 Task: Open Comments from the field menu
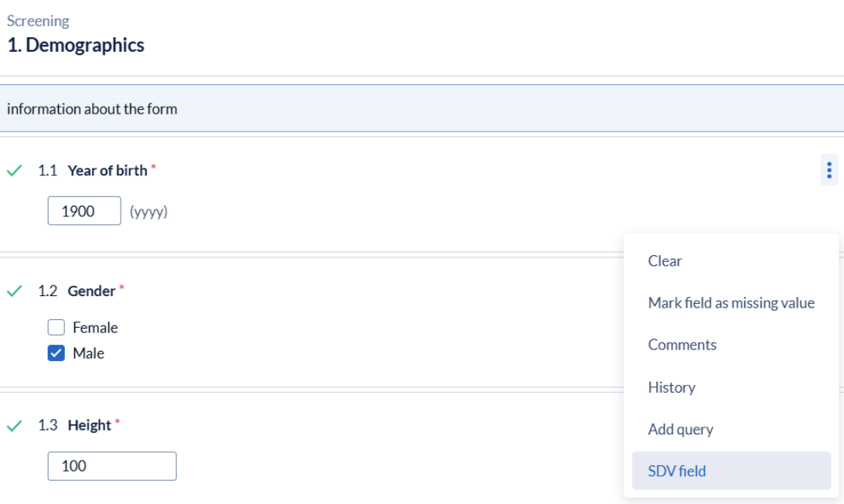[x=682, y=345]
